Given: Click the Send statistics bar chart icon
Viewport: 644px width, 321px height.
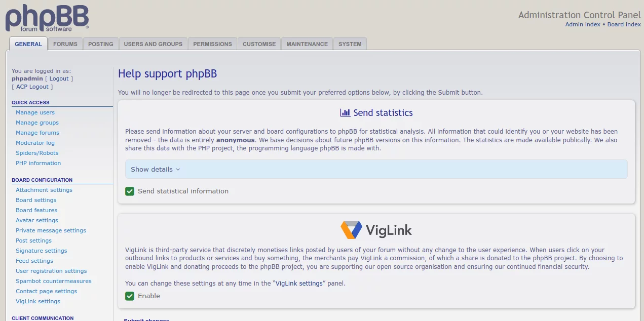Looking at the screenshot, I should coord(345,113).
